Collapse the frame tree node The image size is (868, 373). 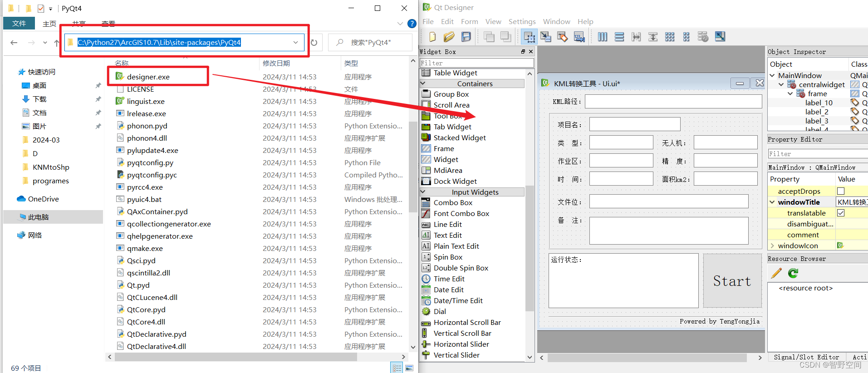click(x=790, y=93)
